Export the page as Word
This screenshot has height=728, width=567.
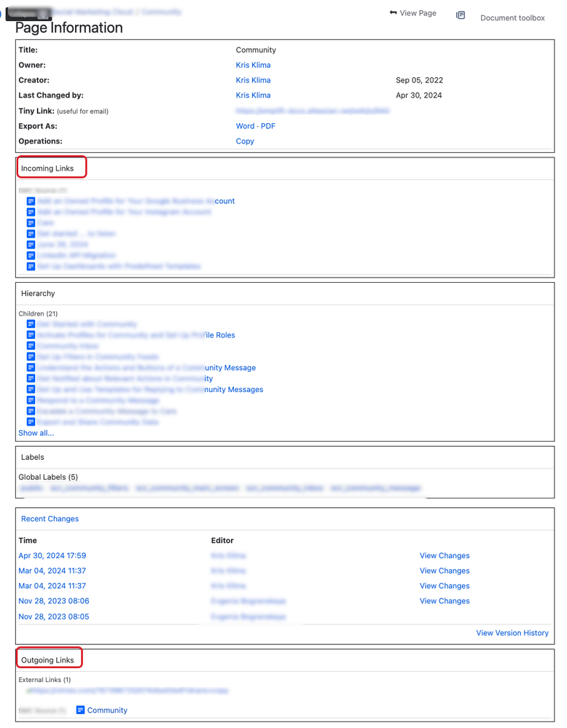[x=245, y=126]
